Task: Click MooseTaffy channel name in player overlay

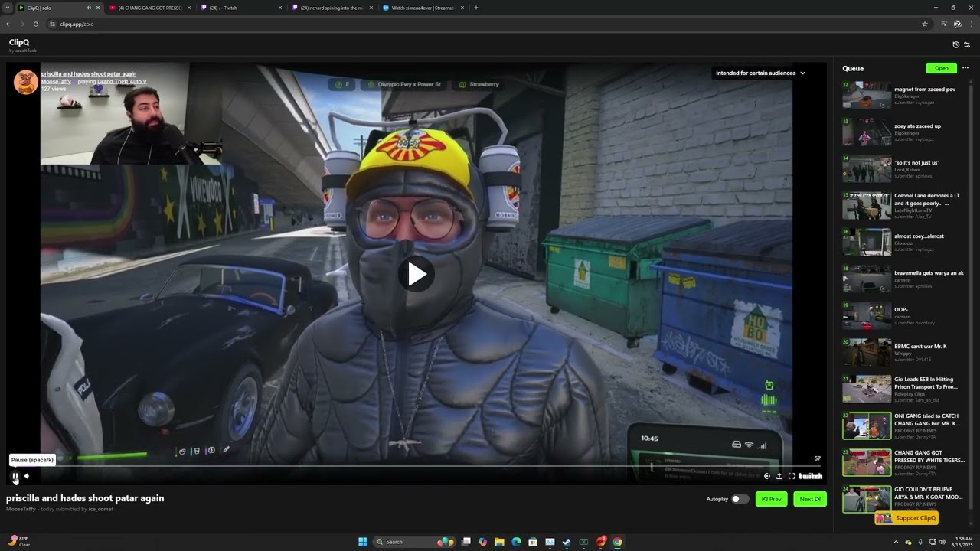Action: (x=57, y=82)
